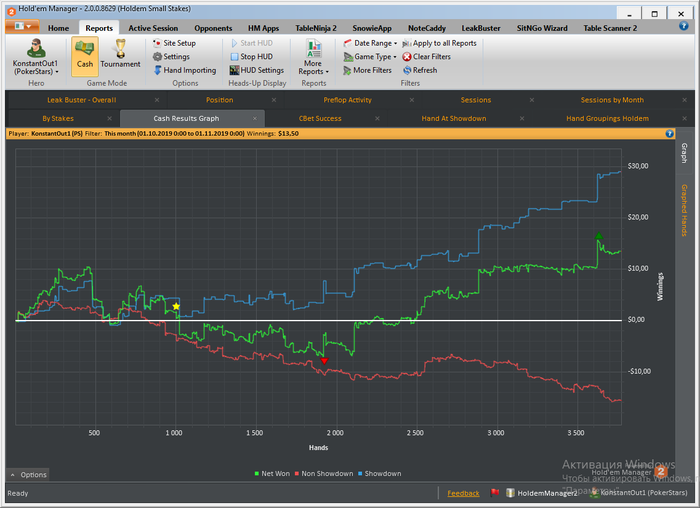700x508 pixels.
Task: Select Cash game mode icon
Action: pos(84,54)
